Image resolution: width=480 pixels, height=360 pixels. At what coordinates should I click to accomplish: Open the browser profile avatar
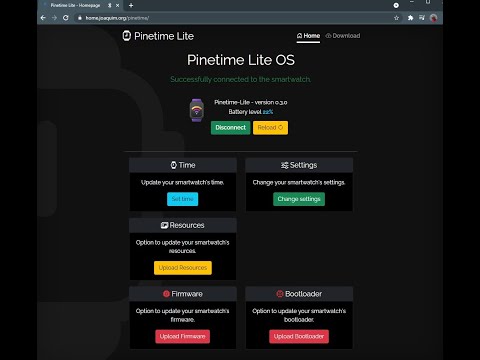click(x=434, y=18)
